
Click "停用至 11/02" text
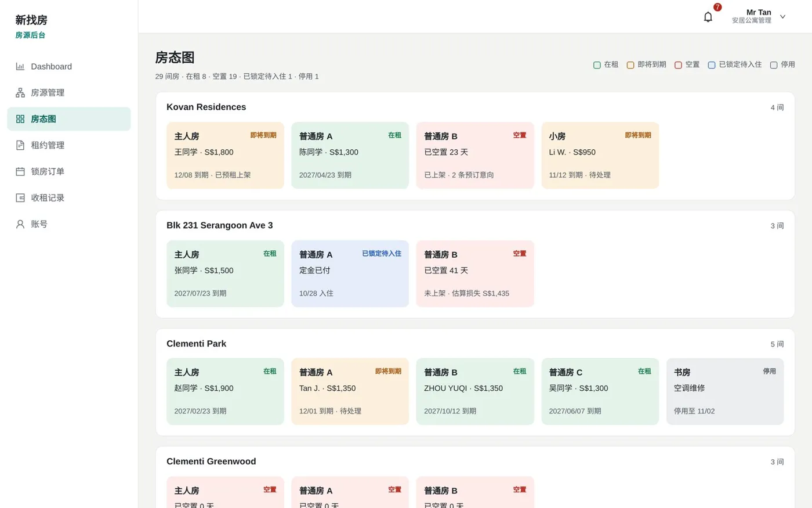coord(694,411)
